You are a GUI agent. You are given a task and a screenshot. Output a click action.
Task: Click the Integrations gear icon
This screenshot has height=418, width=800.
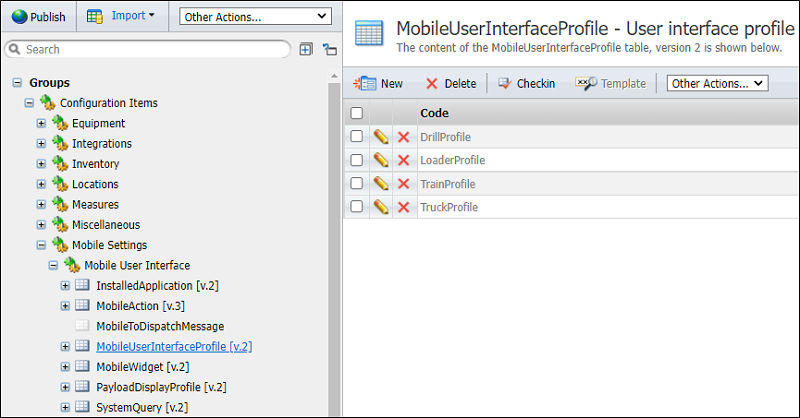click(60, 143)
